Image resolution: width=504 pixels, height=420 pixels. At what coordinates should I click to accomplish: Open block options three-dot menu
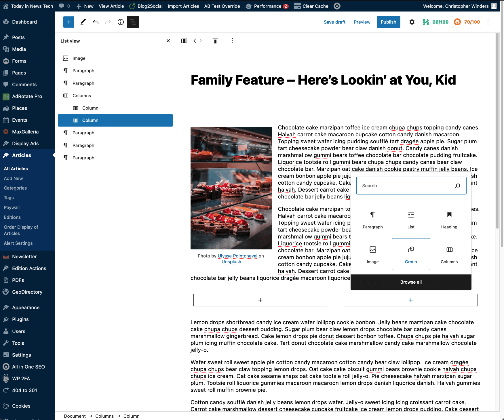pyautogui.click(x=232, y=41)
